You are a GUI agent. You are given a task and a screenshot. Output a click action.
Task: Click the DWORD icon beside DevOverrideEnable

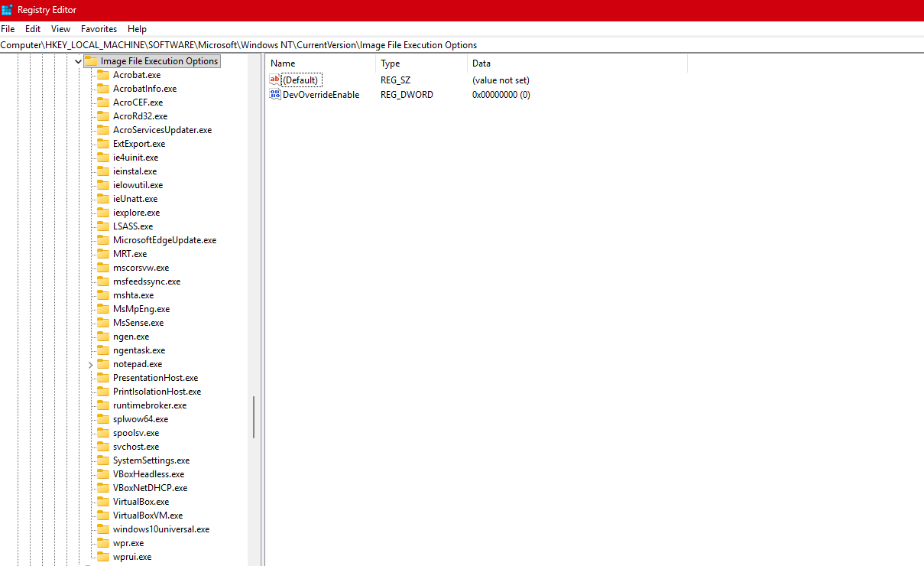click(275, 95)
